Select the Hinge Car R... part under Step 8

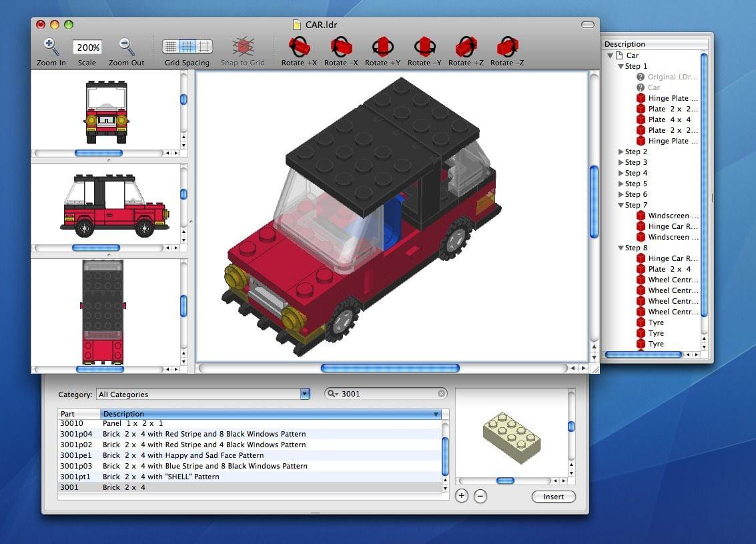coord(673,258)
